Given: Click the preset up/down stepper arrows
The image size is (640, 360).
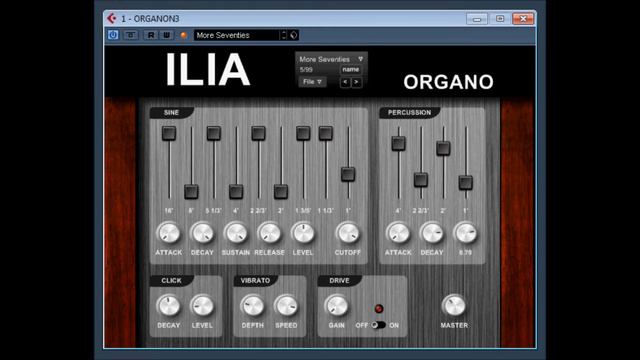Looking at the screenshot, I should (284, 35).
